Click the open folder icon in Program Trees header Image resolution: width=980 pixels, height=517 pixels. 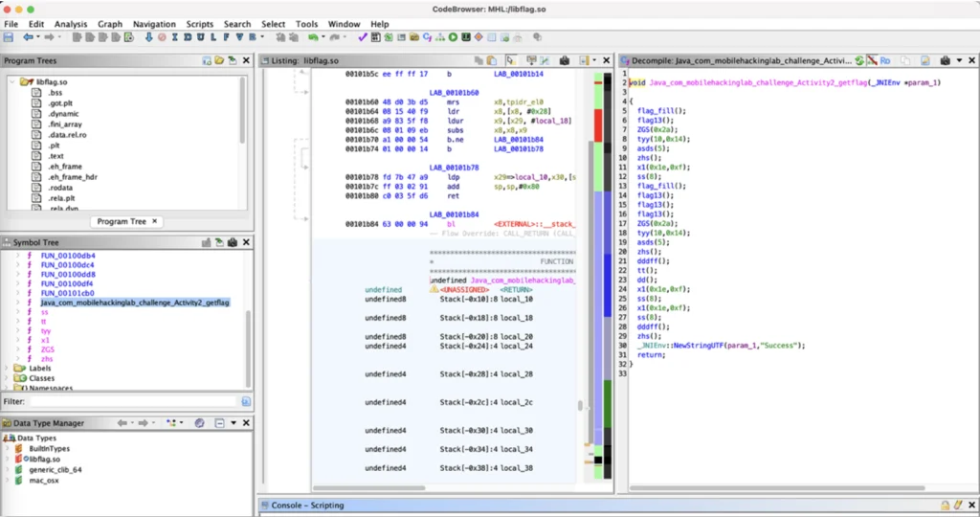click(x=219, y=60)
